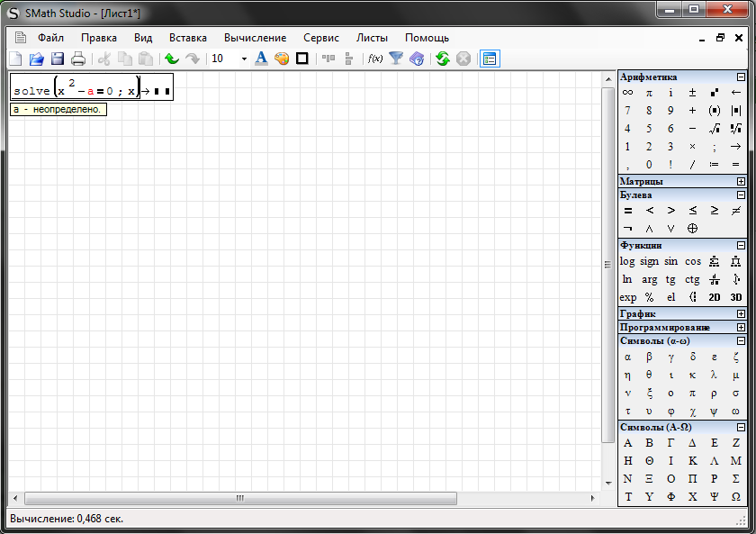The width and height of the screenshot is (756, 534).
Task: Insert a 2D plot from Functions panel
Action: point(715,297)
